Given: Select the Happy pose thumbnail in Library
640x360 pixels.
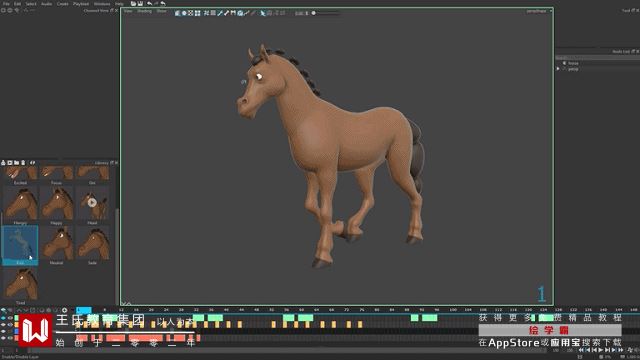Looking at the screenshot, I should pos(56,204).
